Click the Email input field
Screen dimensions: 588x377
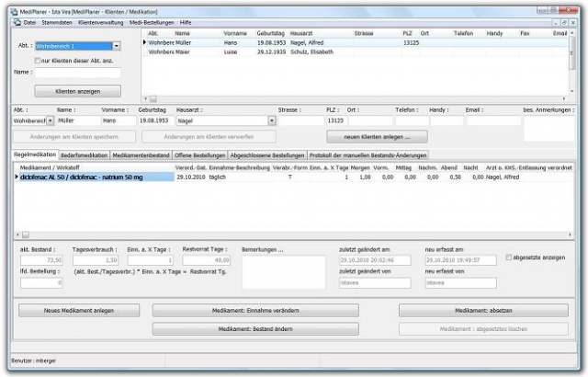coord(493,120)
